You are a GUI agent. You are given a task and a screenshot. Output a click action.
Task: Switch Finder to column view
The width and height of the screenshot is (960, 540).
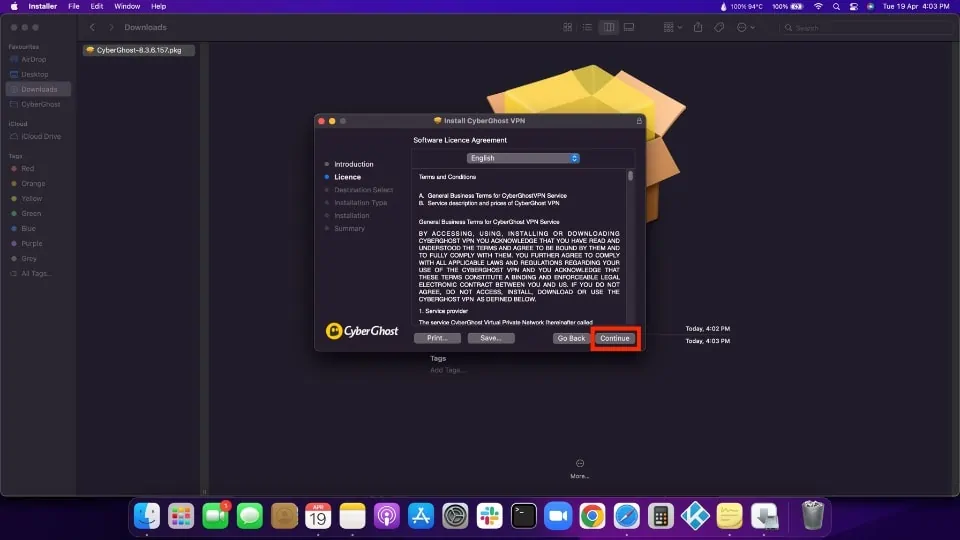pyautogui.click(x=609, y=28)
